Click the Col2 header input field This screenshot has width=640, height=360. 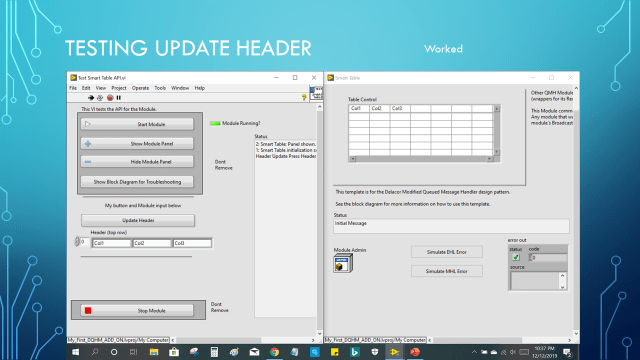(152, 243)
